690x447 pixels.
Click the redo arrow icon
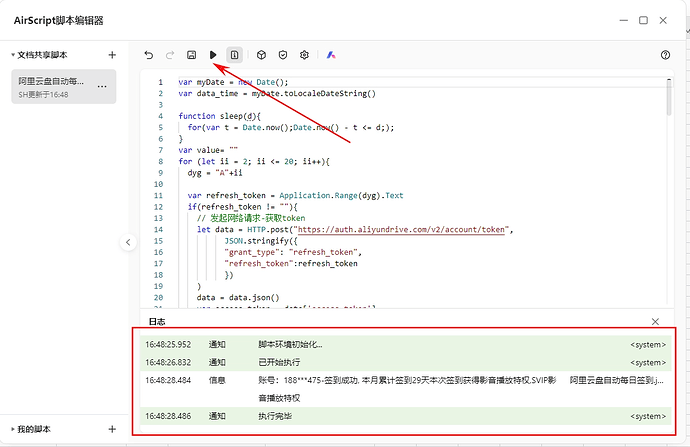coord(170,55)
